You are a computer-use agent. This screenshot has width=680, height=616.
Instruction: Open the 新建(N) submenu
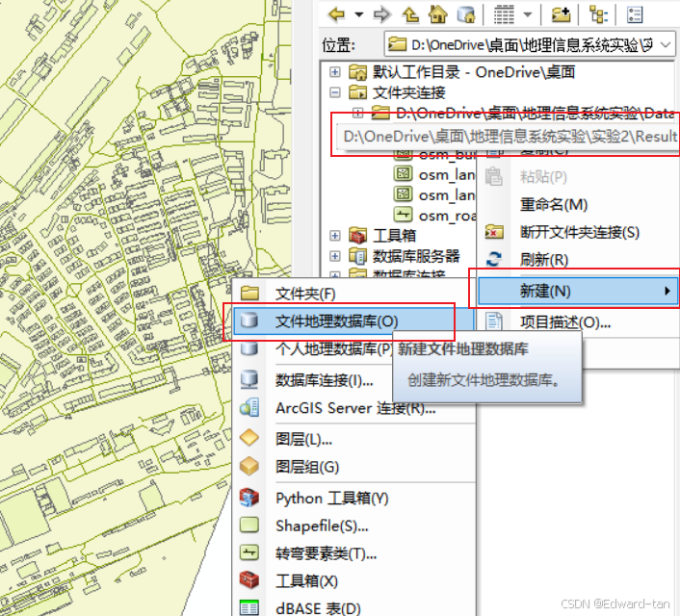click(578, 291)
